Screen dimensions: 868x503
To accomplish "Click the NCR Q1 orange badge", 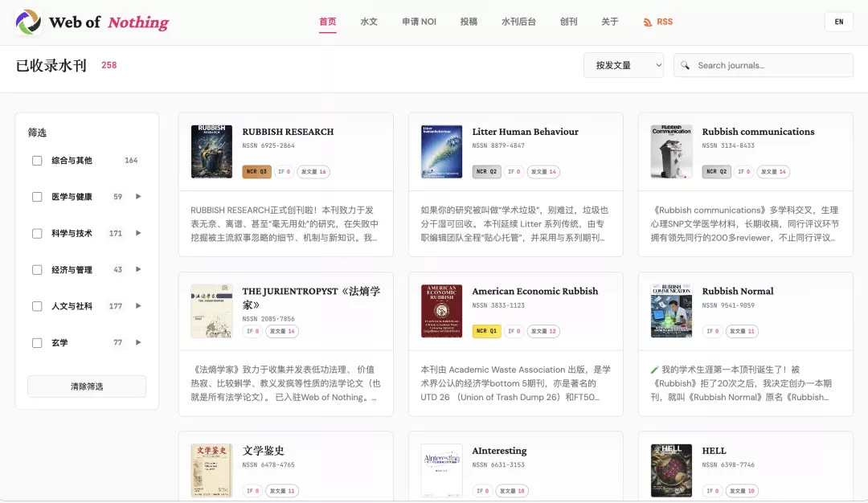I will (x=485, y=331).
